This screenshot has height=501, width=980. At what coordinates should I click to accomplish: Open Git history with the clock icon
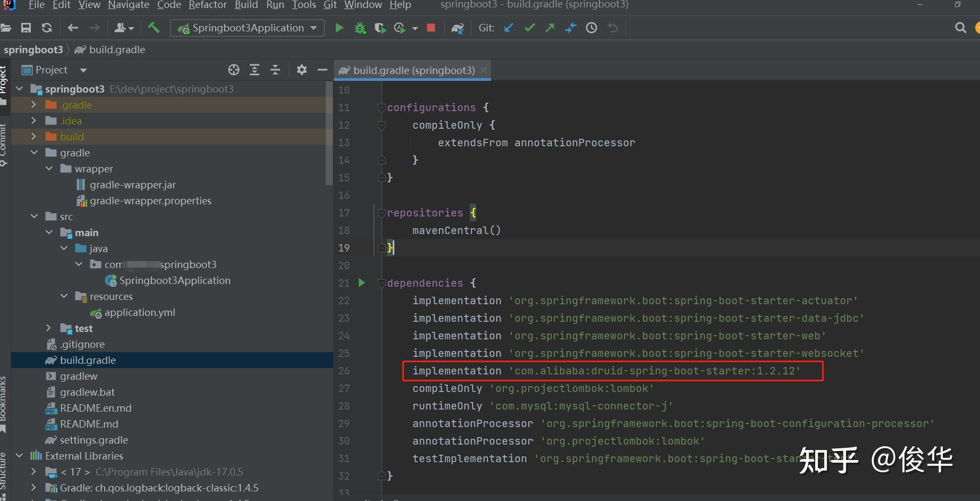point(591,28)
